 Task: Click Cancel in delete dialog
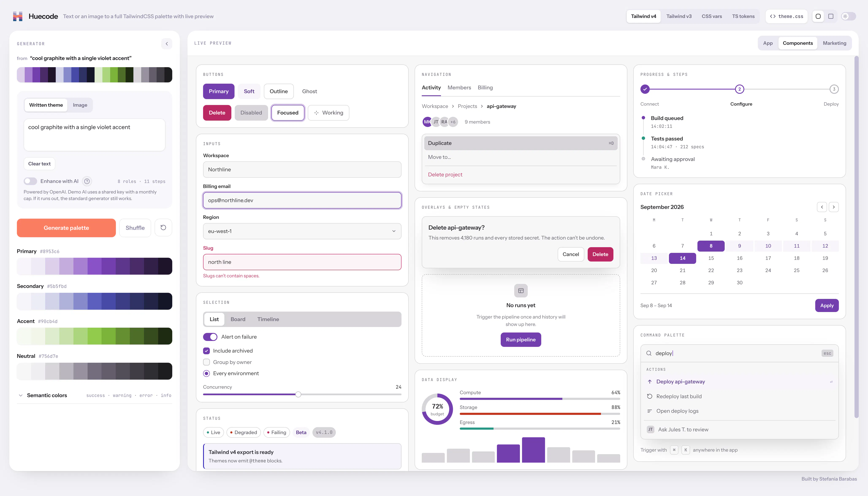pyautogui.click(x=571, y=255)
